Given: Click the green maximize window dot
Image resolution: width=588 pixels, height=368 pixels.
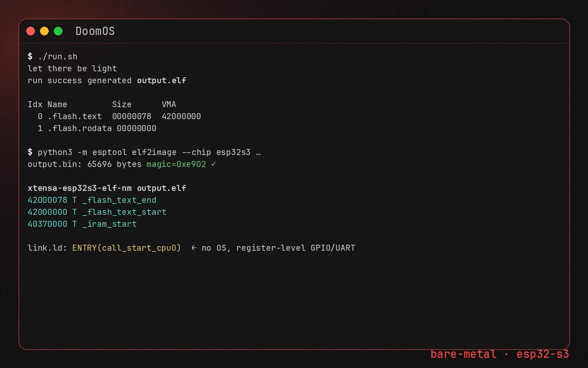Looking at the screenshot, I should [x=58, y=31].
